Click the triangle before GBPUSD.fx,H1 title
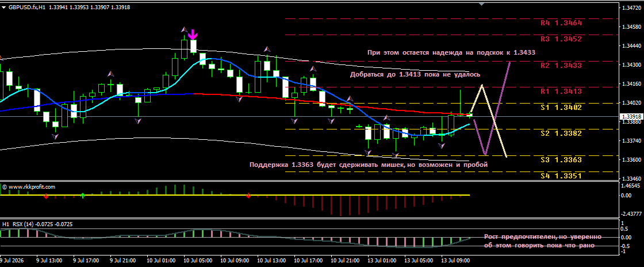 pyautogui.click(x=4, y=7)
